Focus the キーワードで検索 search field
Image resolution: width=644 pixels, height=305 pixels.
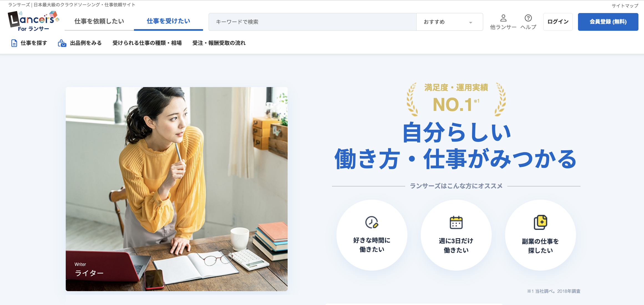(x=313, y=22)
